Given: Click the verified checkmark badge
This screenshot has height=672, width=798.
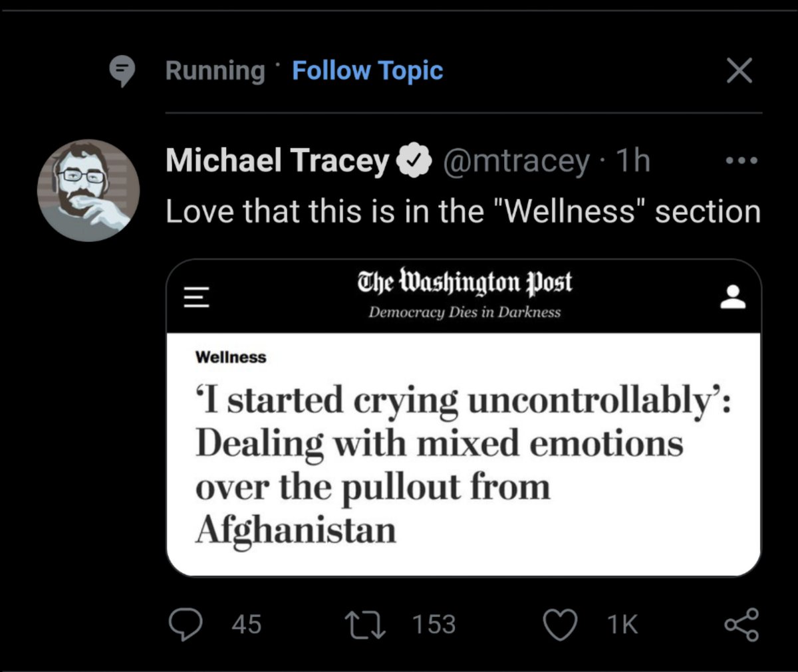Looking at the screenshot, I should tap(415, 162).
